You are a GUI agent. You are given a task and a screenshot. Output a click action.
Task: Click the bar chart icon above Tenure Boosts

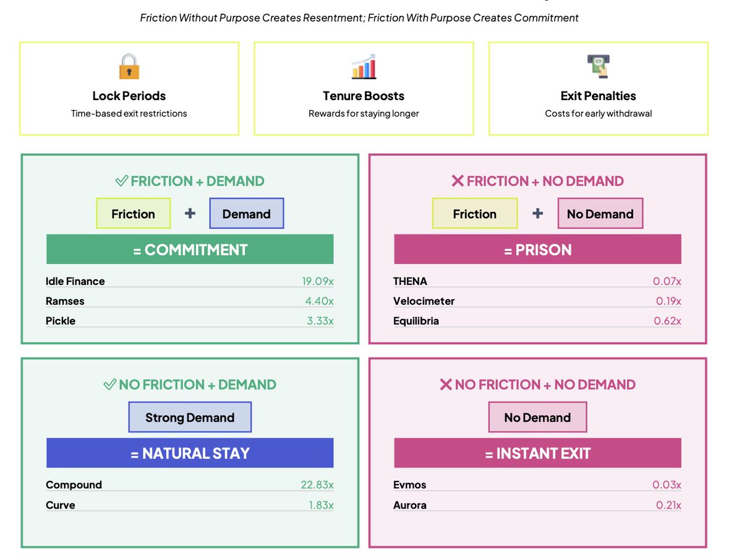pyautogui.click(x=364, y=66)
